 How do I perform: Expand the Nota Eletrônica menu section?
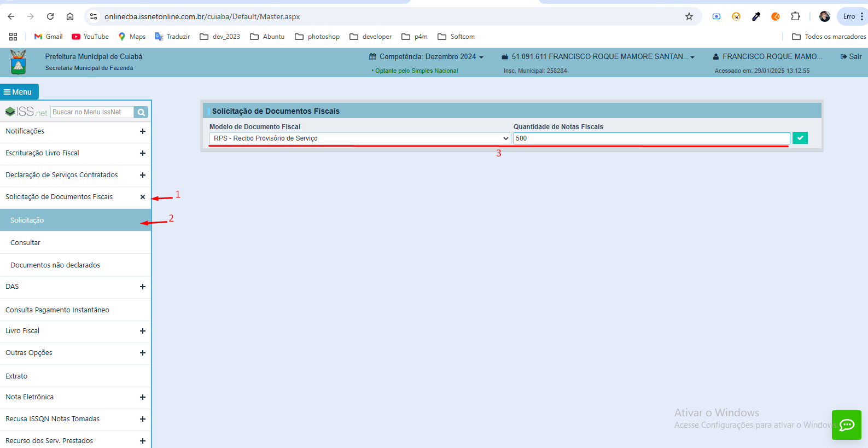point(75,397)
